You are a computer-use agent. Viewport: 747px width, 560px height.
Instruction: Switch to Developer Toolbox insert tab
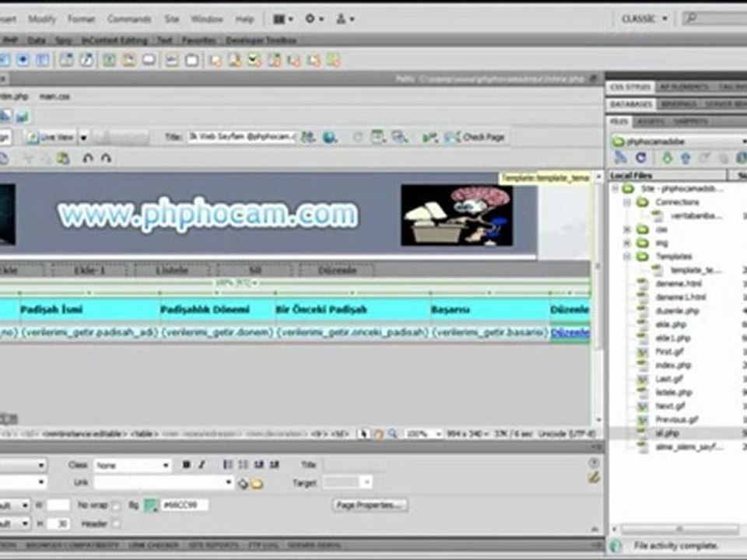pos(261,40)
